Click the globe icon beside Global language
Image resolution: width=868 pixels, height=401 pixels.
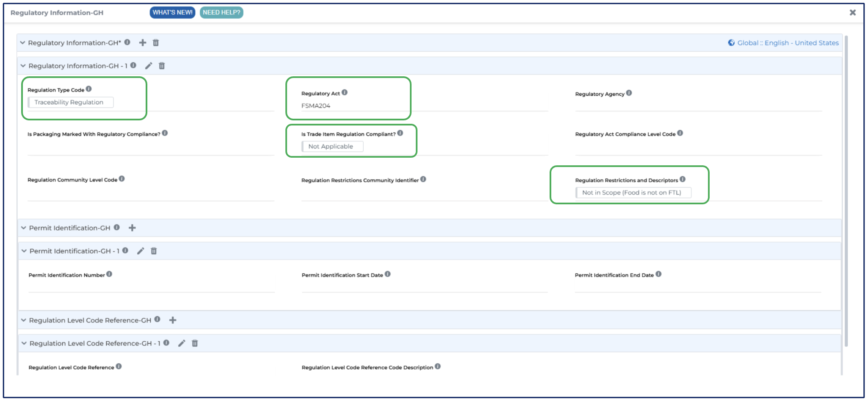(x=731, y=42)
